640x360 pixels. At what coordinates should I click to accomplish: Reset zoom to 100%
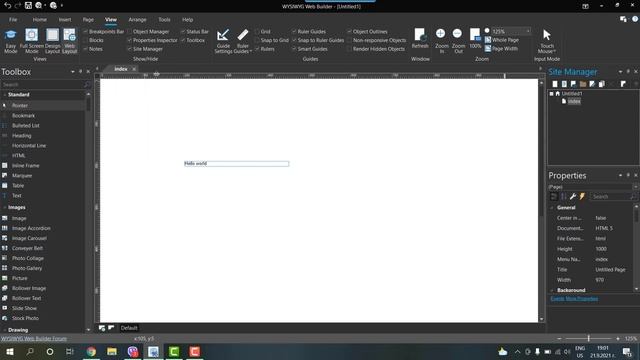(x=475, y=39)
